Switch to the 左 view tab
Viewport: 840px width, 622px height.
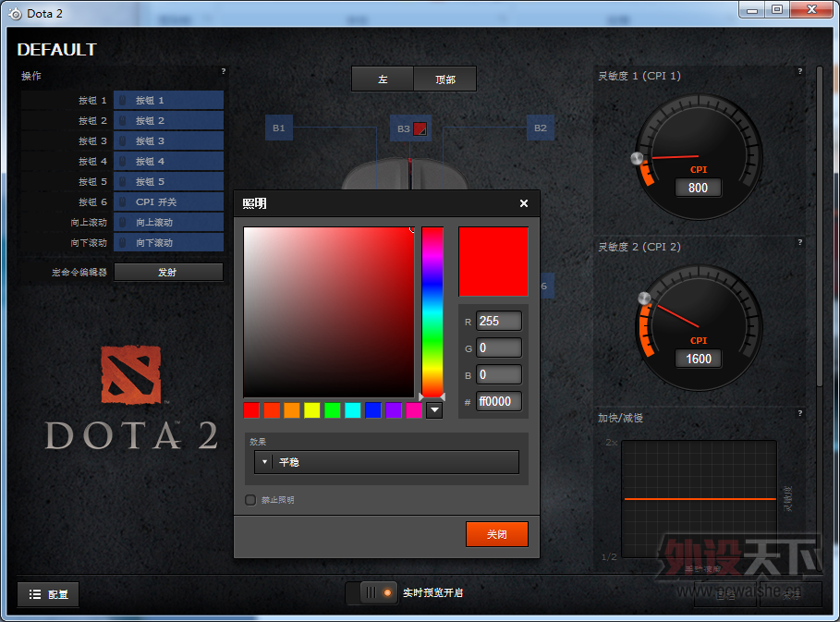click(x=383, y=79)
